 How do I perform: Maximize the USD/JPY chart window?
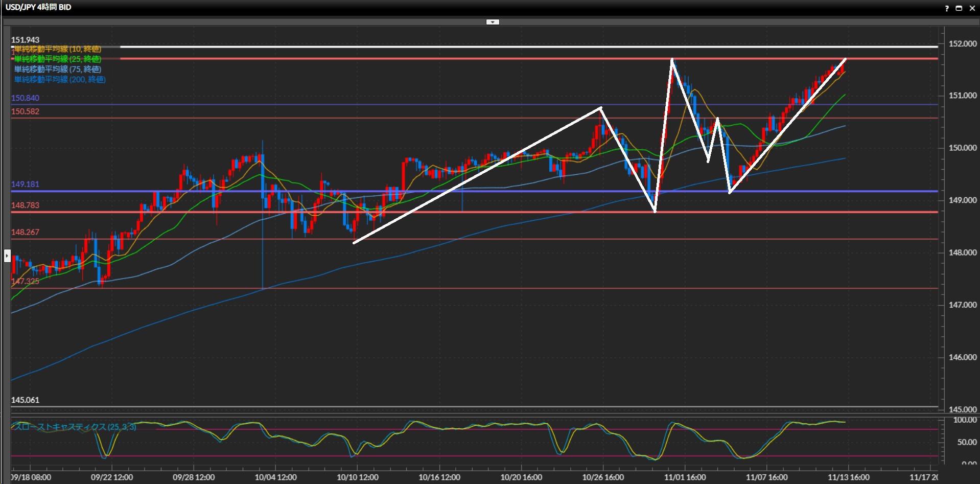point(959,8)
